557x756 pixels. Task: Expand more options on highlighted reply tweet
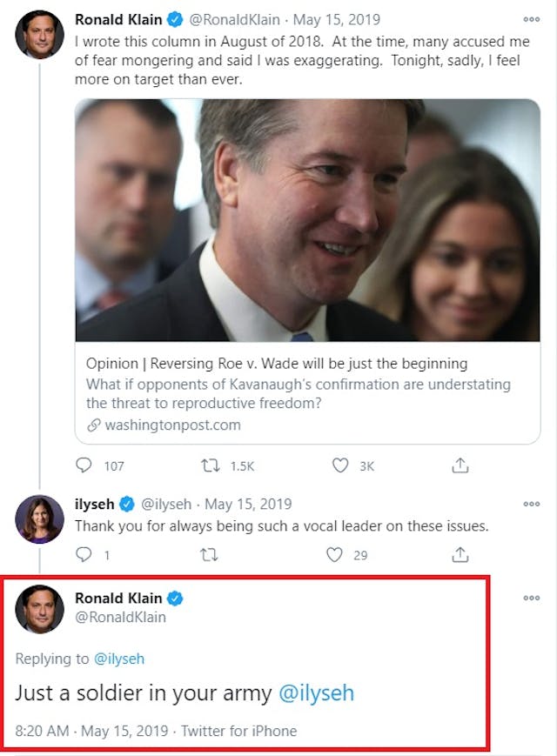pos(531,599)
